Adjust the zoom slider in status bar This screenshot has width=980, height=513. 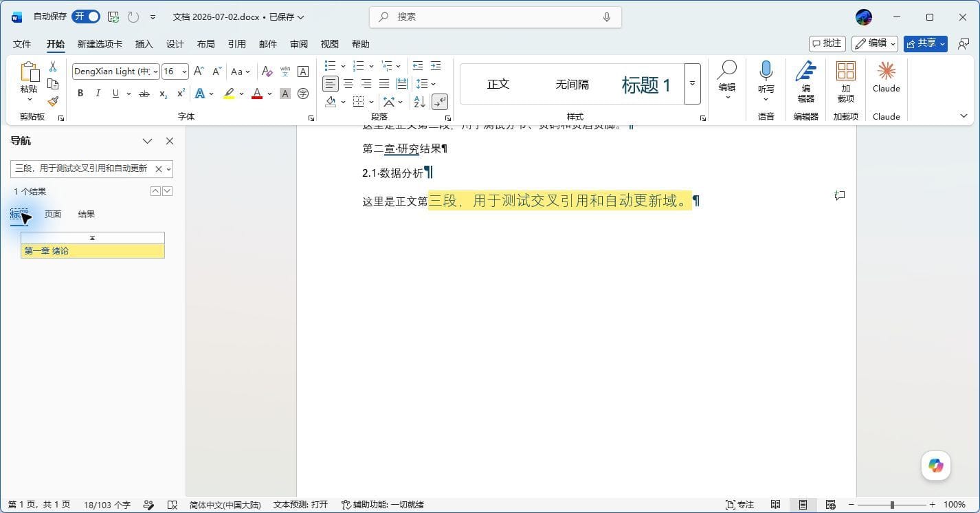892,505
